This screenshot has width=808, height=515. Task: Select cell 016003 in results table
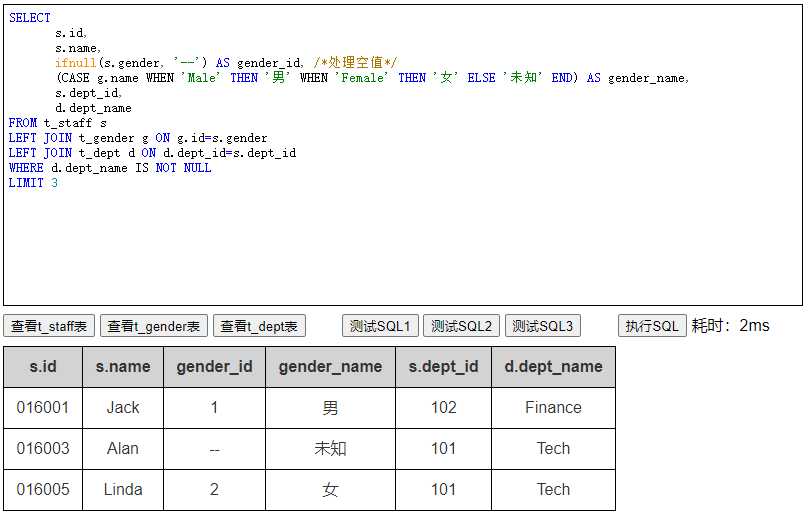43,448
